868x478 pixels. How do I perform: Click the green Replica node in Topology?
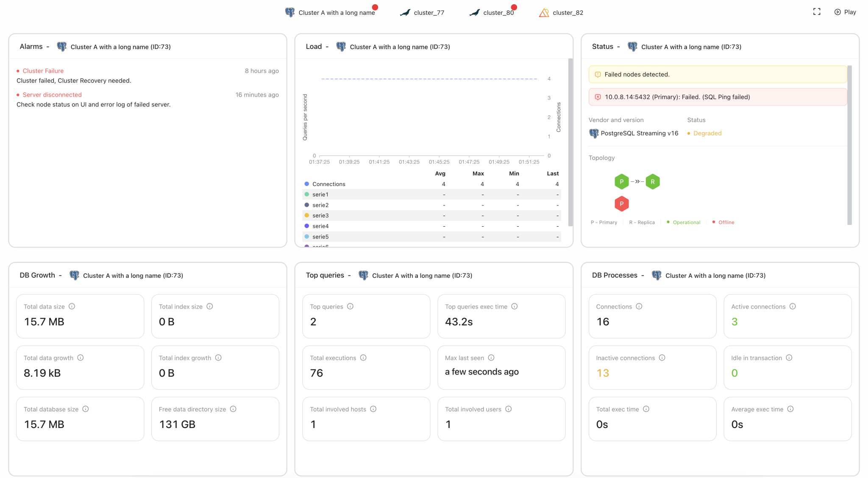653,181
